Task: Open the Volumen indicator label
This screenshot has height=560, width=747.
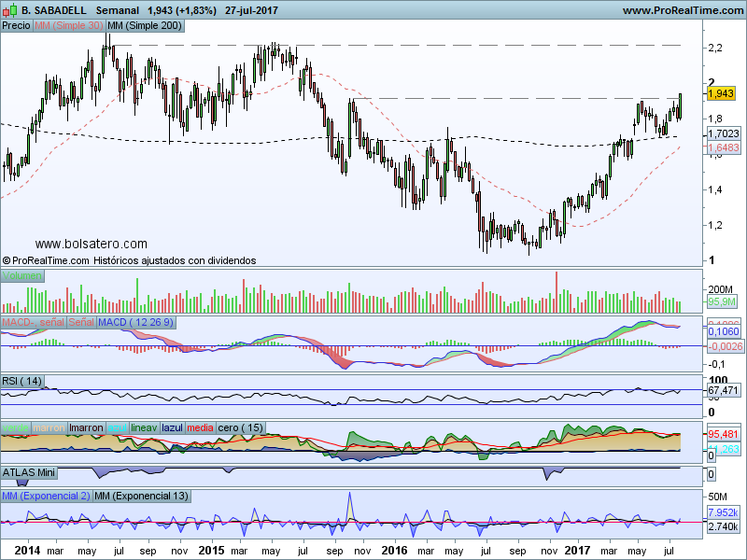Action: tap(24, 275)
